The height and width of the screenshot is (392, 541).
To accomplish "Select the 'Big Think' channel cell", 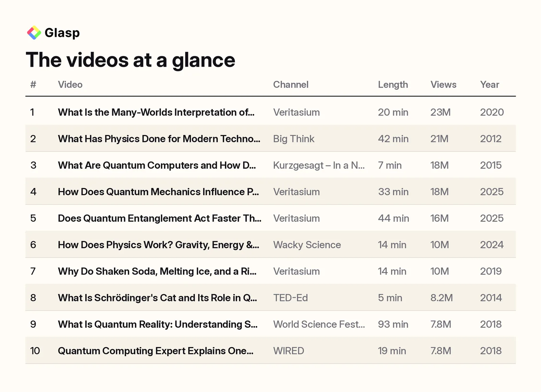I will pos(294,139).
